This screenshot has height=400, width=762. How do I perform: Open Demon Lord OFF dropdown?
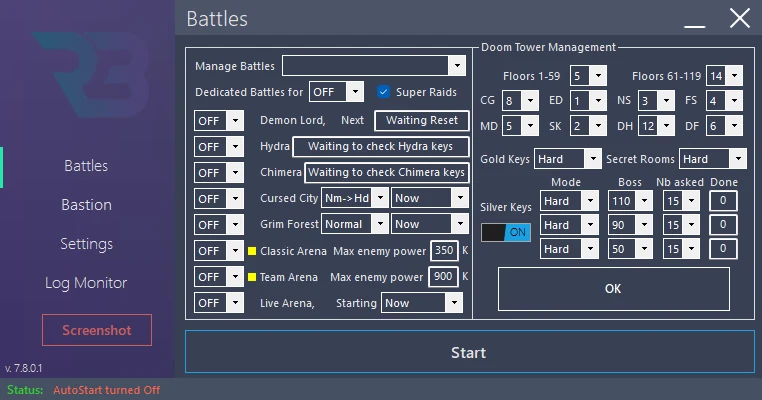point(219,121)
